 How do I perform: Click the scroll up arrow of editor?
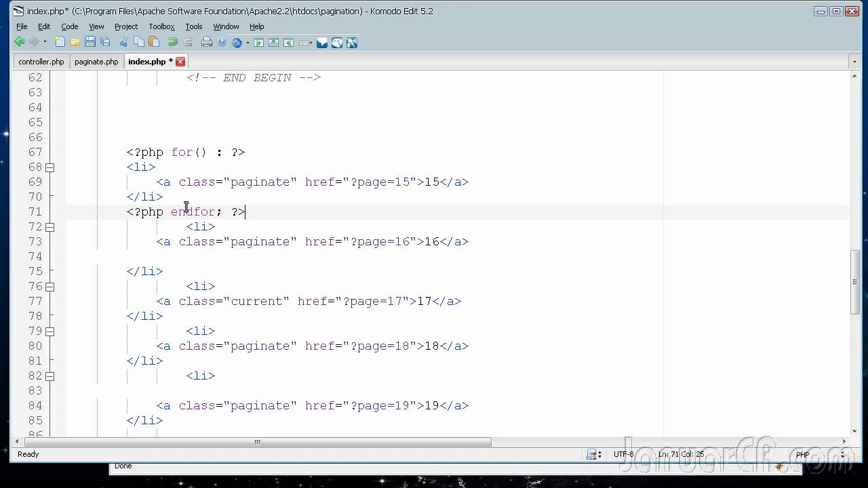854,76
